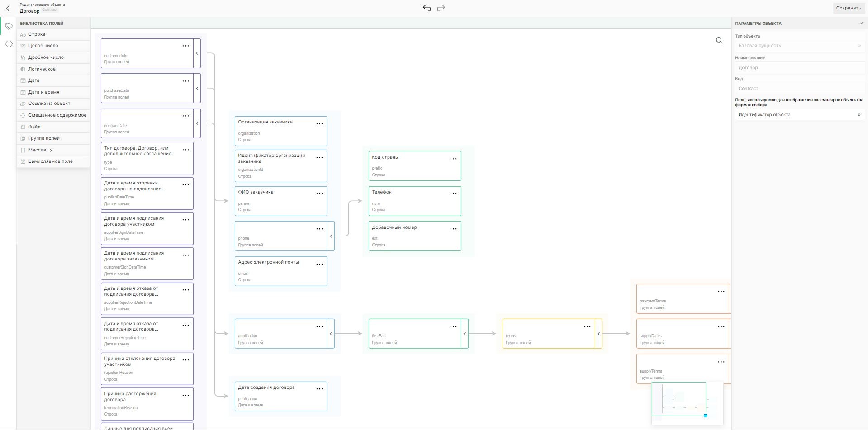The height and width of the screenshot is (430, 868).
Task: Open the three-dot menu of Причина расторжения договора card
Action: click(185, 396)
